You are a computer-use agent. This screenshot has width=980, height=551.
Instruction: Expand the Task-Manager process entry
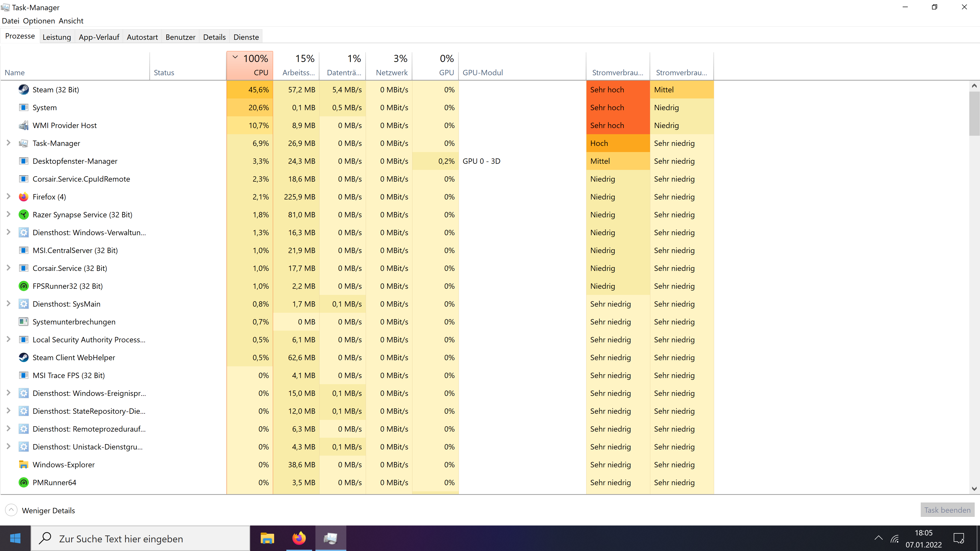pos(8,143)
